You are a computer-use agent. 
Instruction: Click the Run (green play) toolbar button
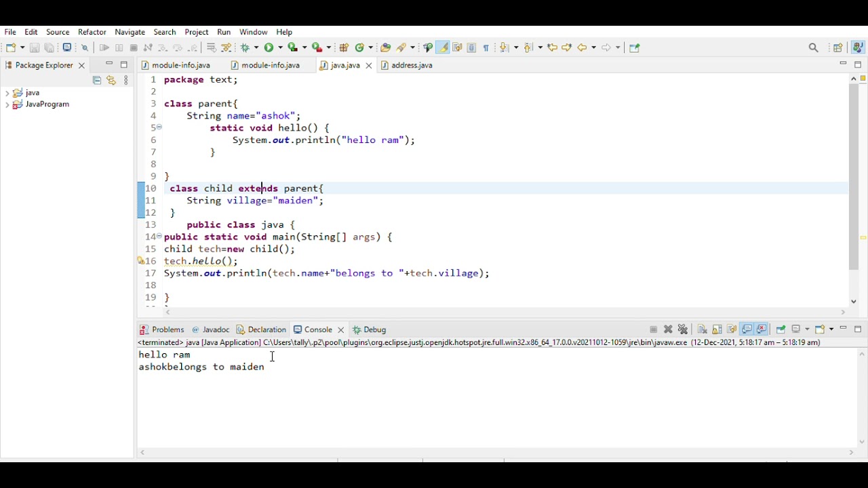point(269,47)
